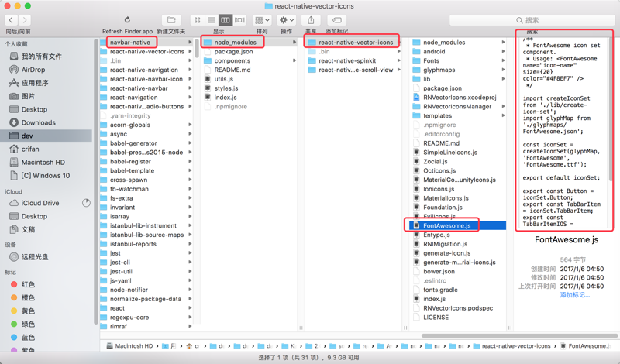Select the Ionicons.js file

tap(439, 189)
